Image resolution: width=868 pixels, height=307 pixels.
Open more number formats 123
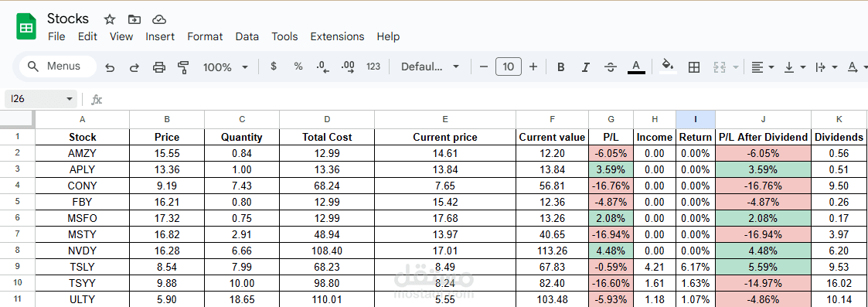click(x=373, y=67)
